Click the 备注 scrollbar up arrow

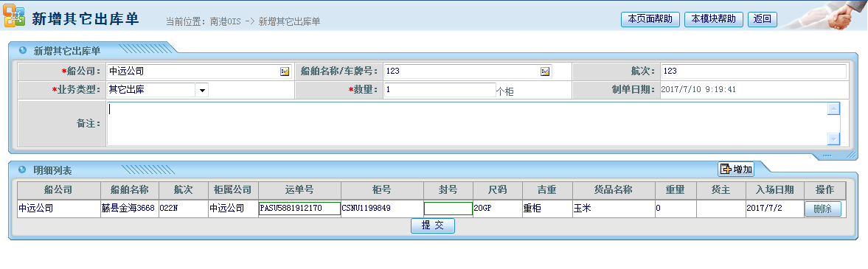[833, 108]
